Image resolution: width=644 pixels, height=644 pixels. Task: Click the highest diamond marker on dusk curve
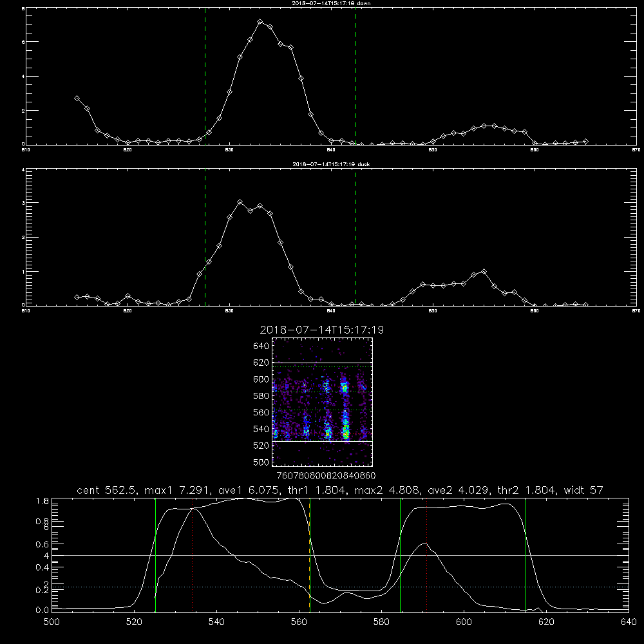click(x=240, y=202)
